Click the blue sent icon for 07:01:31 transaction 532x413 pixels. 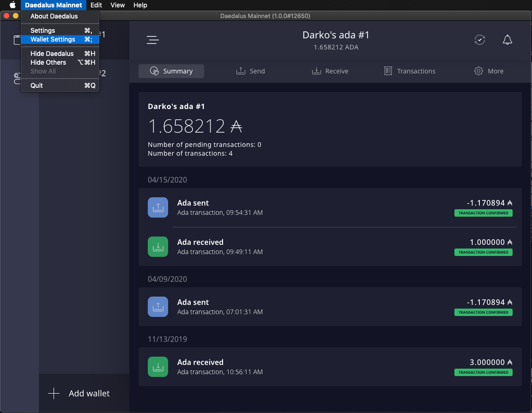pos(158,307)
